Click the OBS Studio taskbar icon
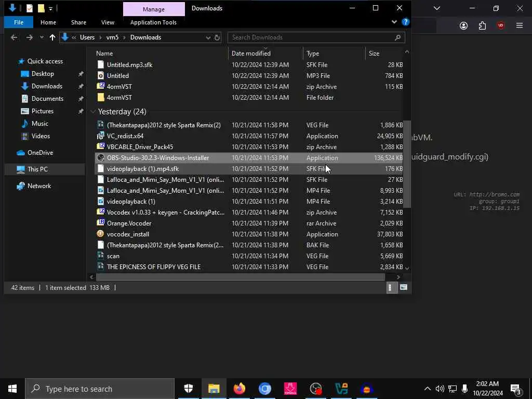 tap(316, 389)
